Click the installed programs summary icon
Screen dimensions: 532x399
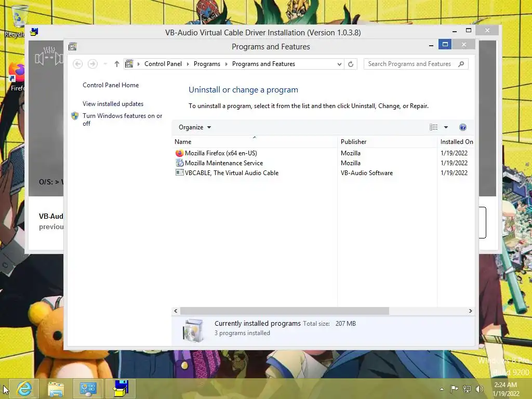point(193,330)
